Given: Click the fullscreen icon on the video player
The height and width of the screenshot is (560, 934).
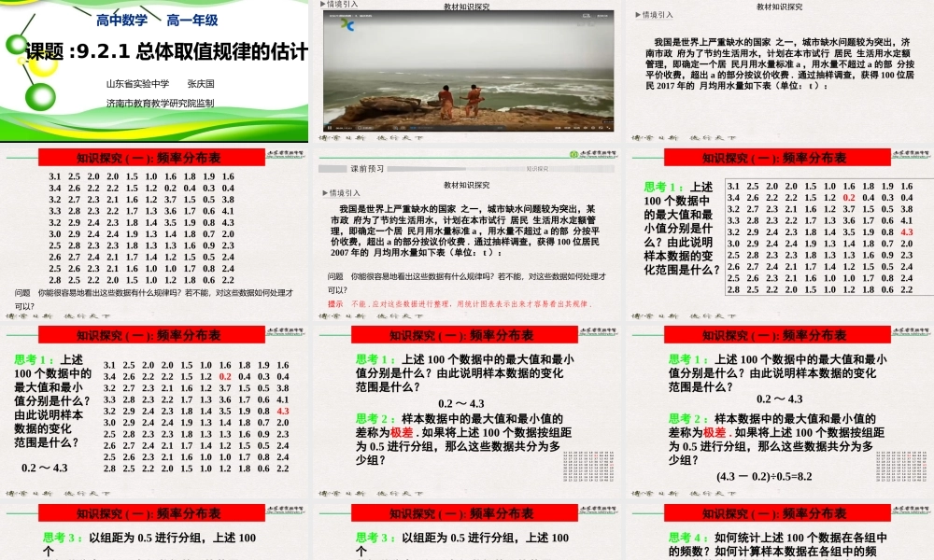Looking at the screenshot, I should click(610, 128).
